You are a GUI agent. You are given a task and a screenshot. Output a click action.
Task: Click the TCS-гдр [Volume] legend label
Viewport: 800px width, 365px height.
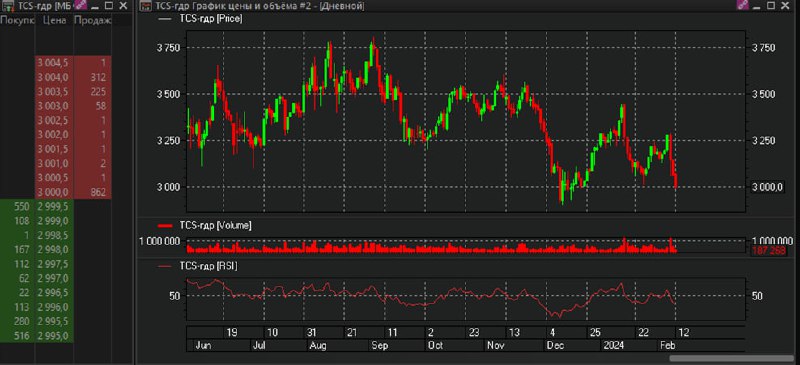point(215,225)
